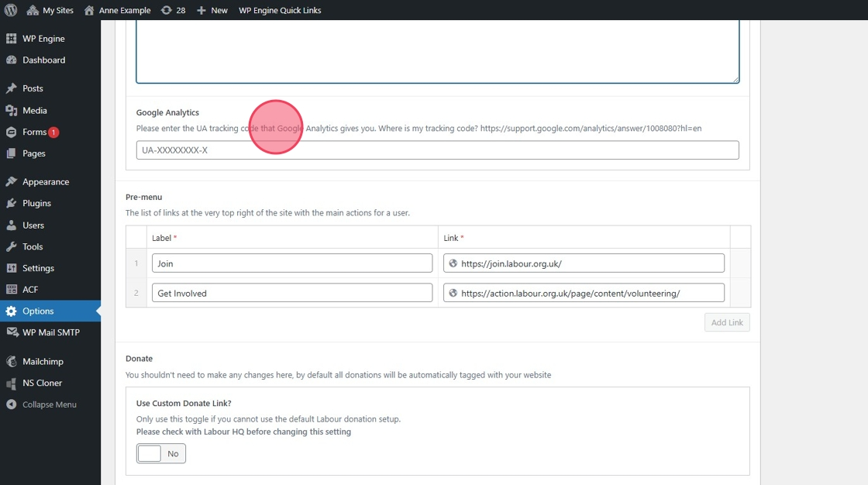The height and width of the screenshot is (485, 868).
Task: Click the Posts pin icon
Action: coord(12,88)
